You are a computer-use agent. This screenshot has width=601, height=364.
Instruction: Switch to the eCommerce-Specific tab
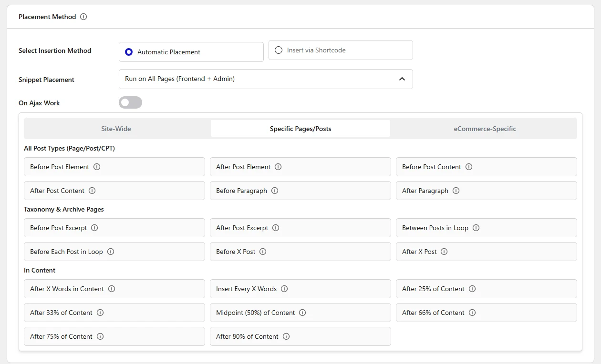coord(485,129)
